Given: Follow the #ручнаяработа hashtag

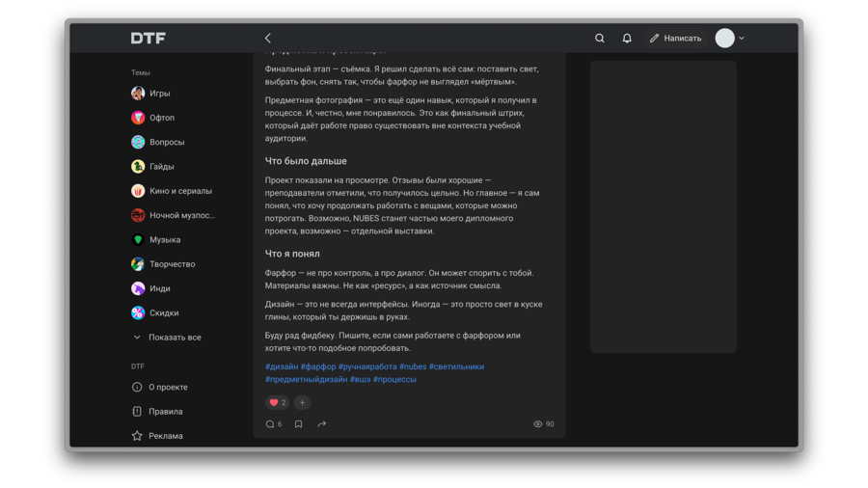Looking at the screenshot, I should click(x=367, y=366).
